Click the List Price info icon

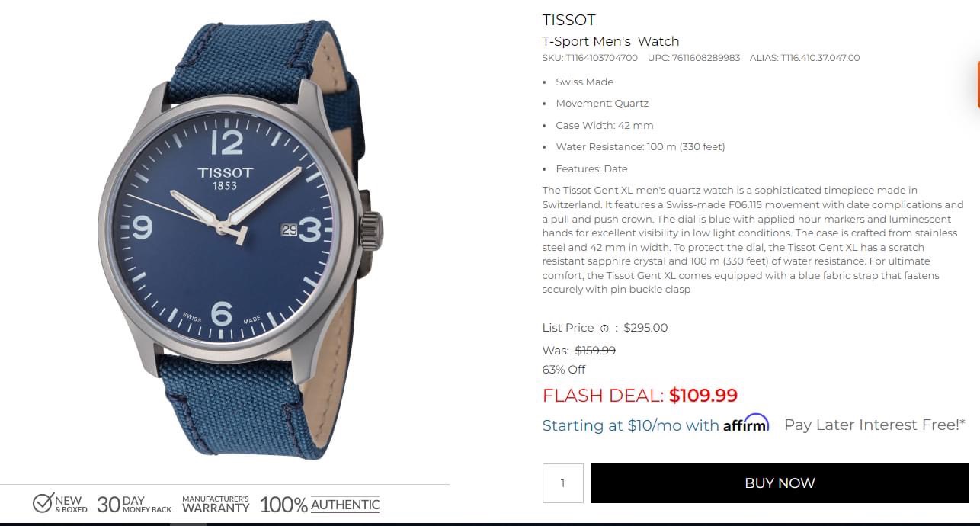coord(604,329)
